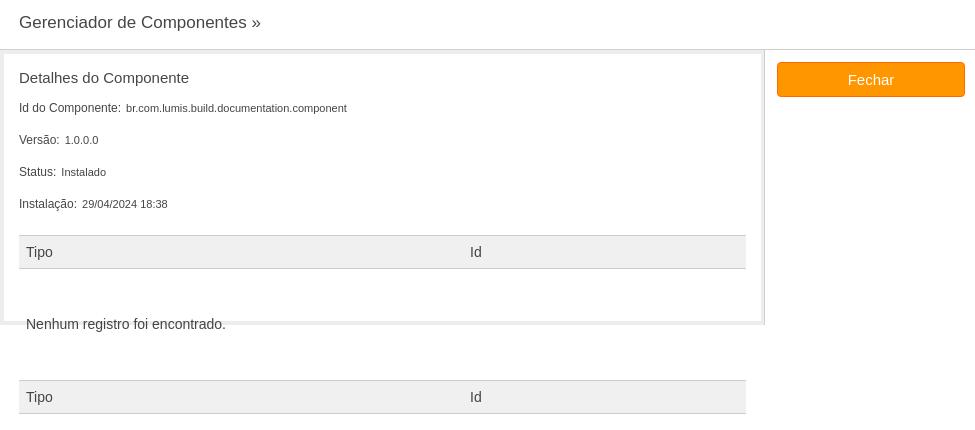
Task: Open the Gerenciador de Componentes breadcrumb
Action: pos(132,22)
